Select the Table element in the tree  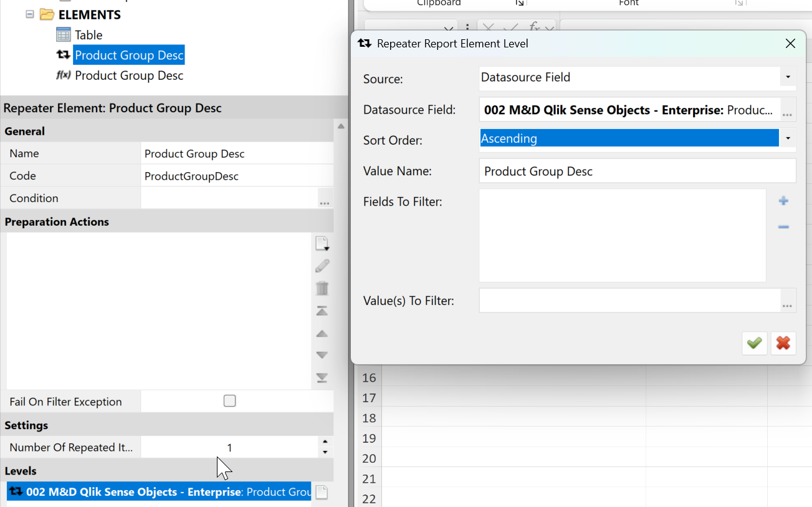coord(88,35)
